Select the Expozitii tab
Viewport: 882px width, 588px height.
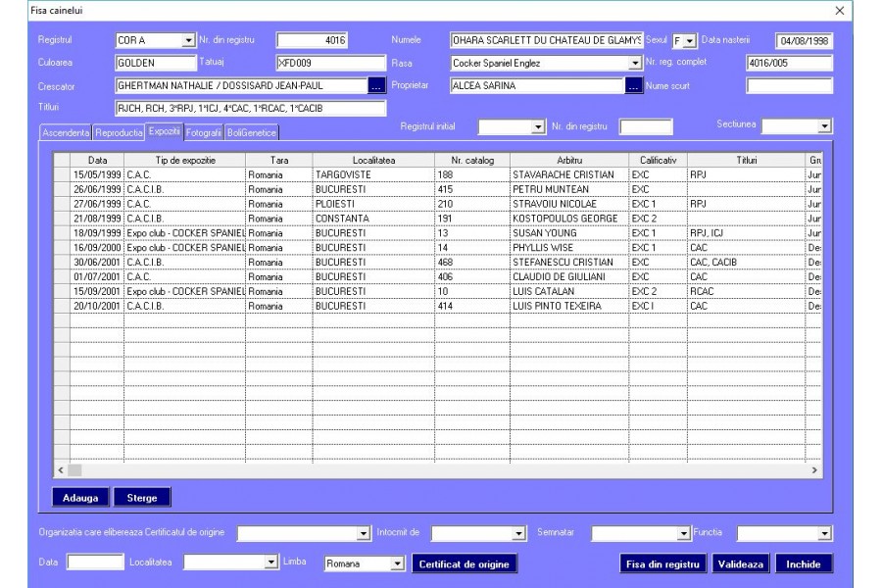pos(165,131)
